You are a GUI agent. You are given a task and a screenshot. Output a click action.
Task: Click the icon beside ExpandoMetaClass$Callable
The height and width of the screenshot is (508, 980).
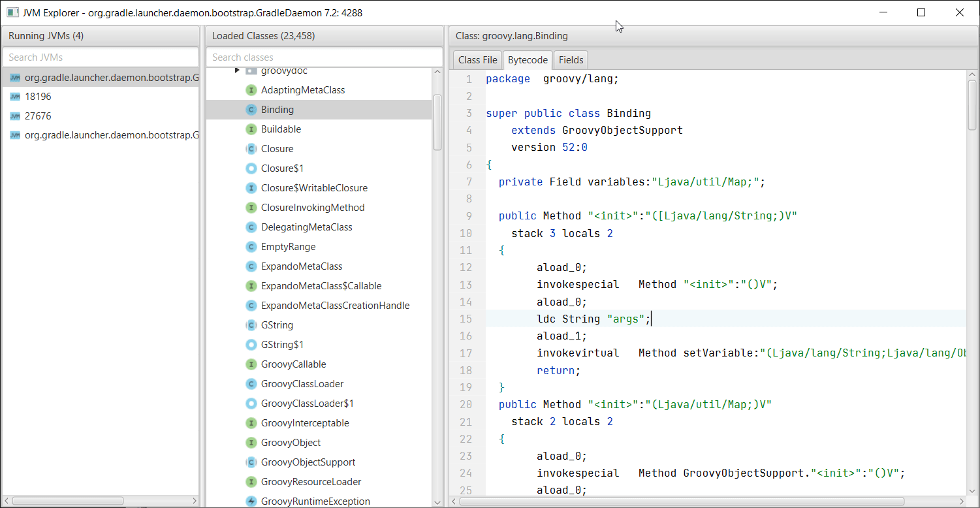[x=251, y=286]
